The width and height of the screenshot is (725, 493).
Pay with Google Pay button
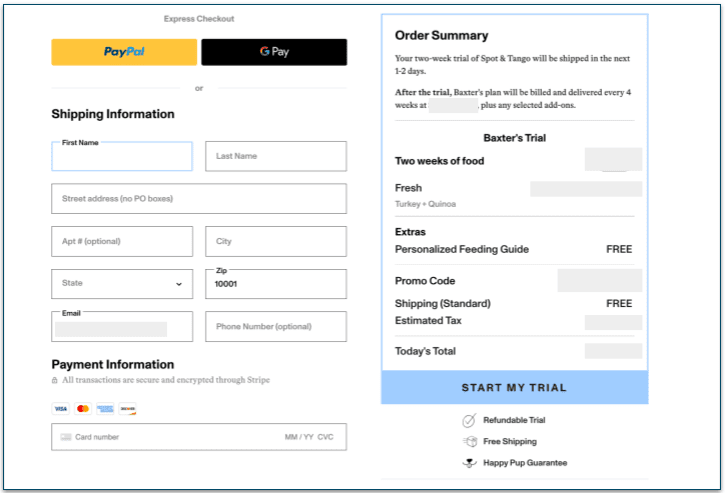pyautogui.click(x=274, y=52)
